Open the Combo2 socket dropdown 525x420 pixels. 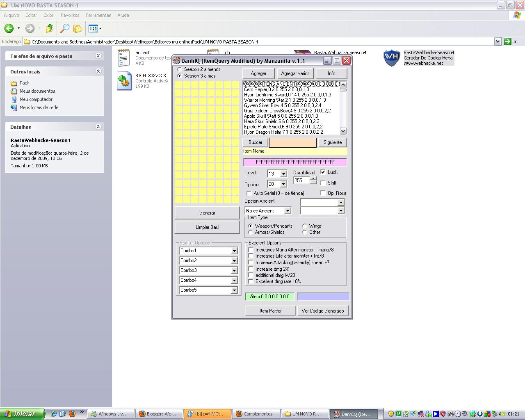(234, 260)
